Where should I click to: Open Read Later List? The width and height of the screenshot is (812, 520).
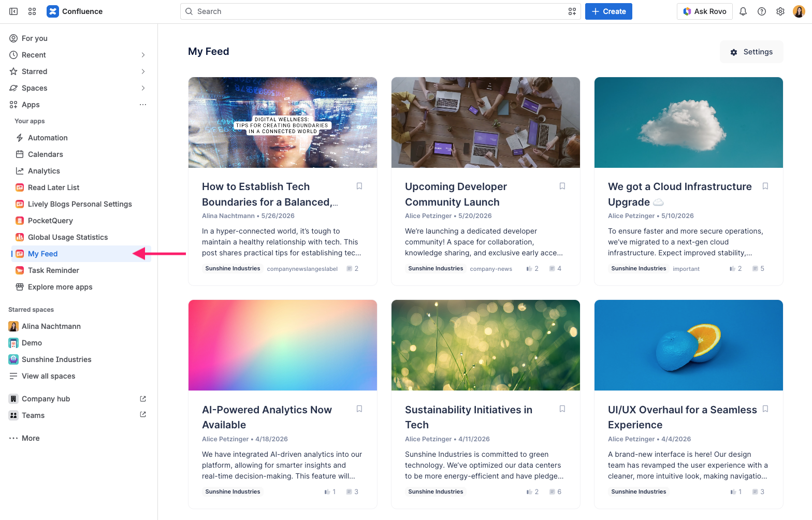coord(81,187)
